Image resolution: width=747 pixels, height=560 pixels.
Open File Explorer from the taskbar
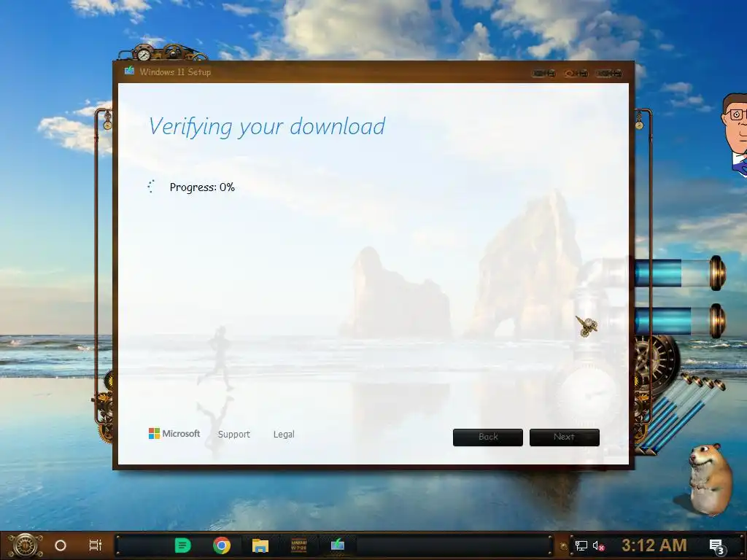pyautogui.click(x=260, y=545)
